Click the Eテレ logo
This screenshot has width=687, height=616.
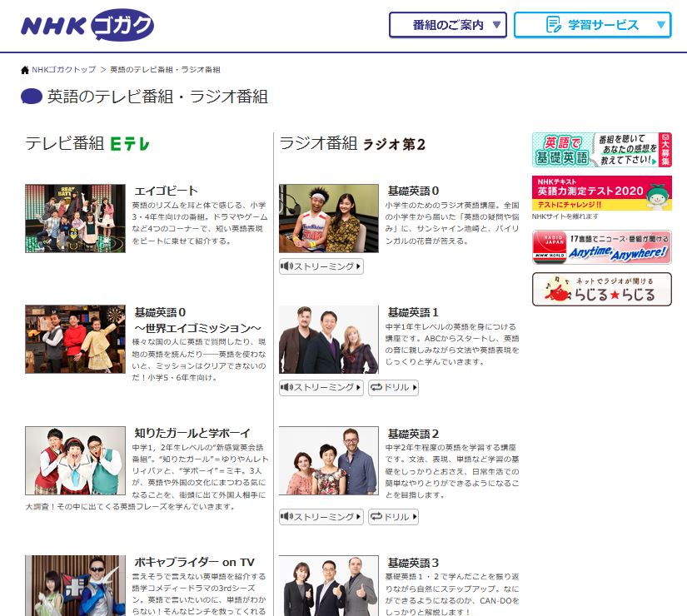[130, 144]
